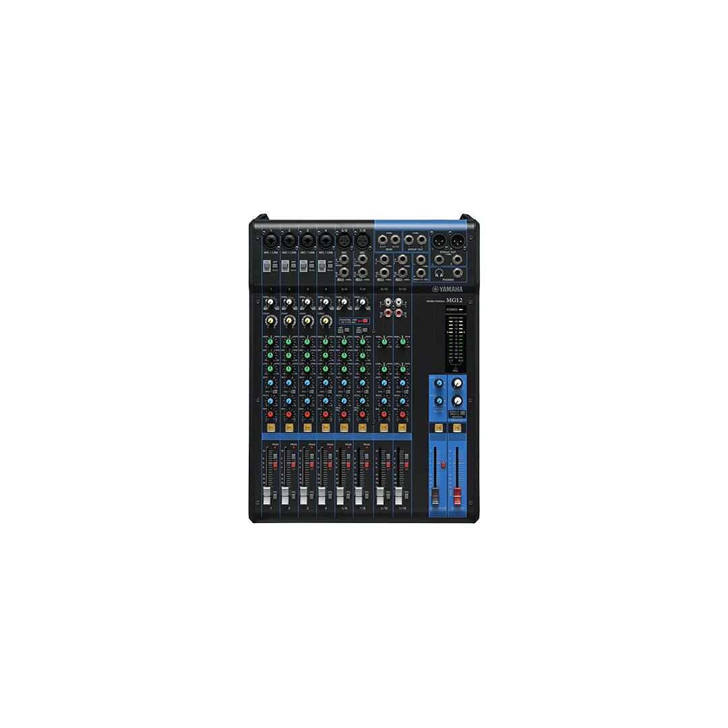Screen dimensions: 728x728
Task: Toggle the channel 1 ON button
Action: coord(271,427)
